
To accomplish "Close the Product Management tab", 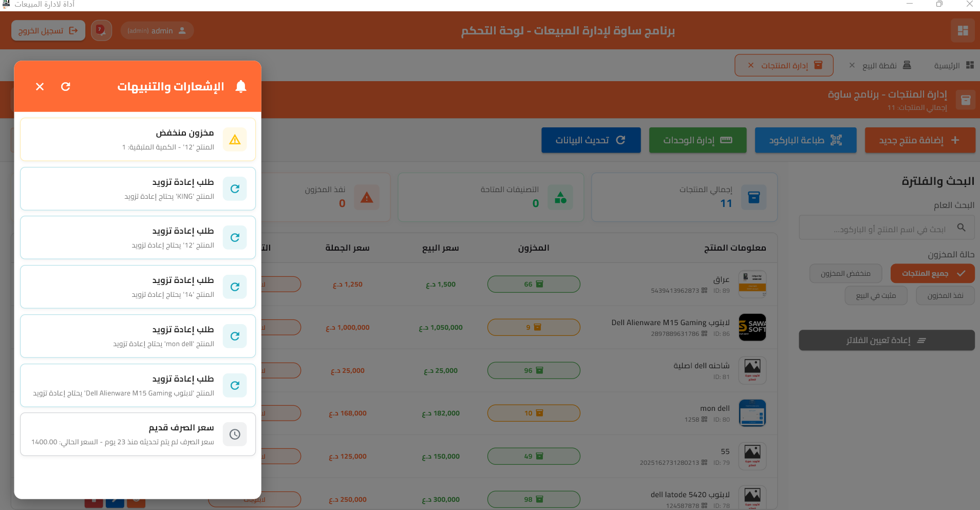I will click(751, 66).
